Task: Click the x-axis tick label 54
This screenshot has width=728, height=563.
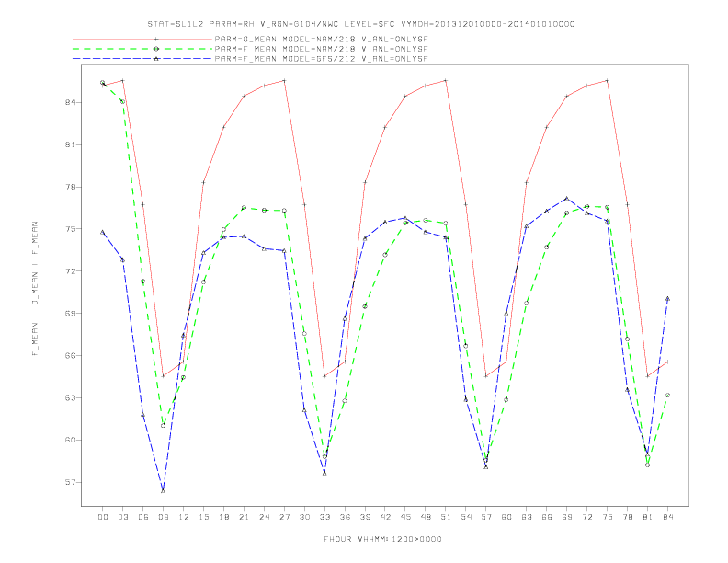Action: point(466,517)
